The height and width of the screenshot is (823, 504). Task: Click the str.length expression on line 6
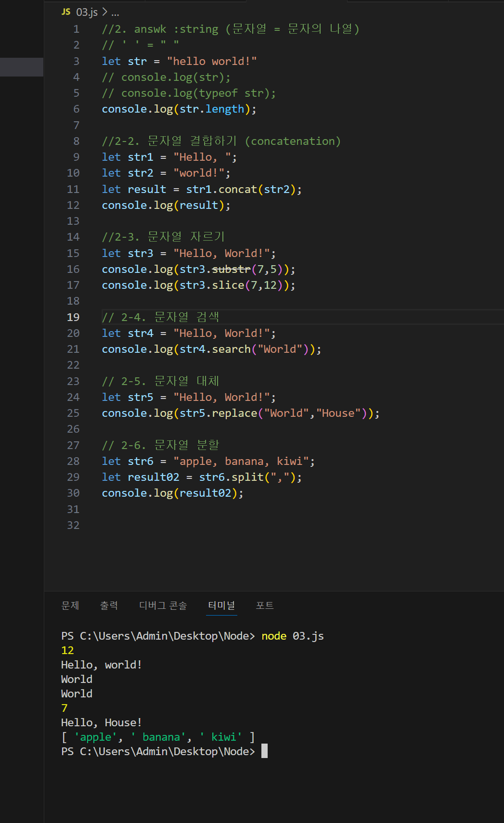pyautogui.click(x=212, y=109)
